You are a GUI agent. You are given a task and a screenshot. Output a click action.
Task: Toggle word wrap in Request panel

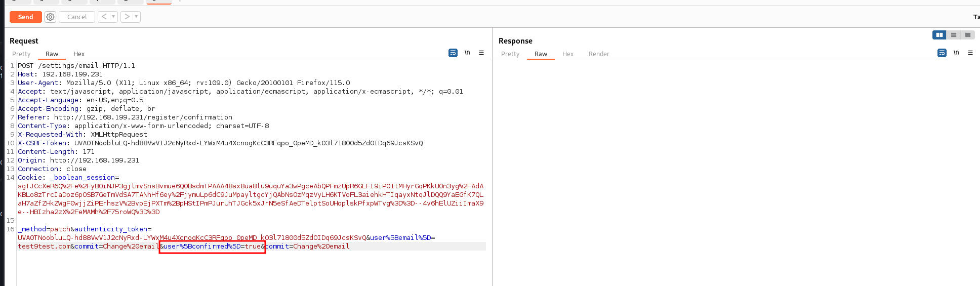(x=453, y=53)
